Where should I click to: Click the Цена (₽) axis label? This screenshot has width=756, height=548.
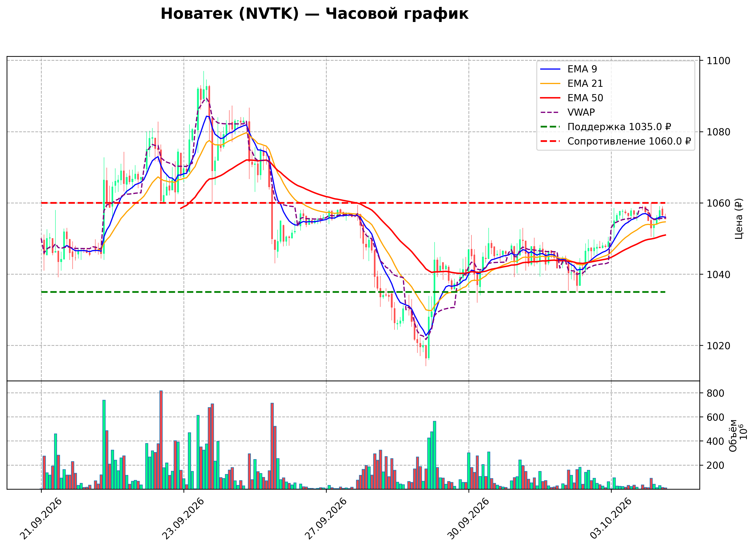point(739,219)
